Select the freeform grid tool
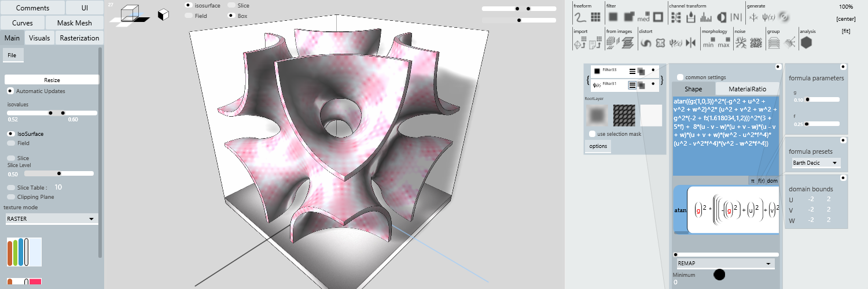Screen dimensions: 868x289 click(595, 17)
